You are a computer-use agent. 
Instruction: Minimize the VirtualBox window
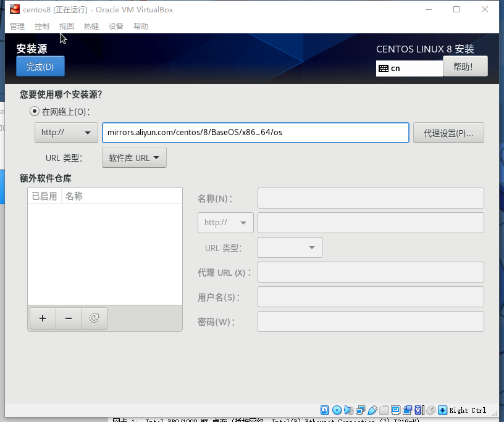pyautogui.click(x=429, y=9)
